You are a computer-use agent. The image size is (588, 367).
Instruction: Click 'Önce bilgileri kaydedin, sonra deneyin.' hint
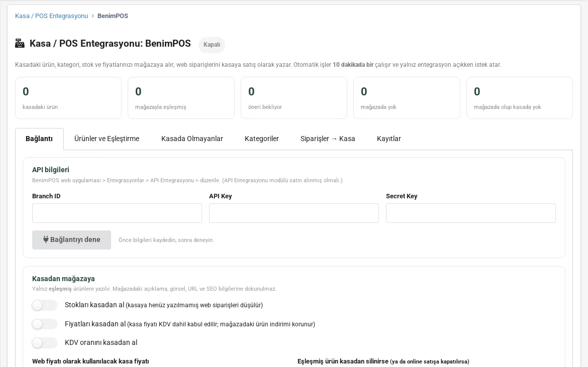click(166, 240)
